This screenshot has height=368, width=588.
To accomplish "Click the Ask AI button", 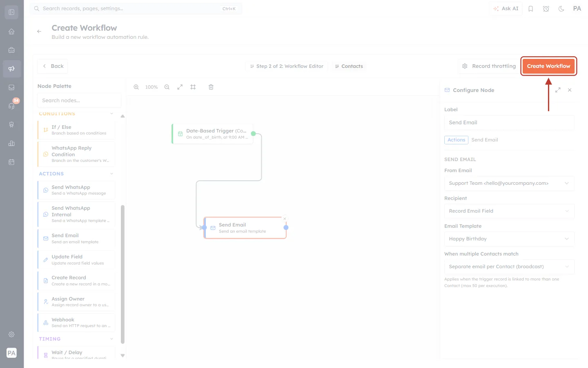I will [x=506, y=9].
